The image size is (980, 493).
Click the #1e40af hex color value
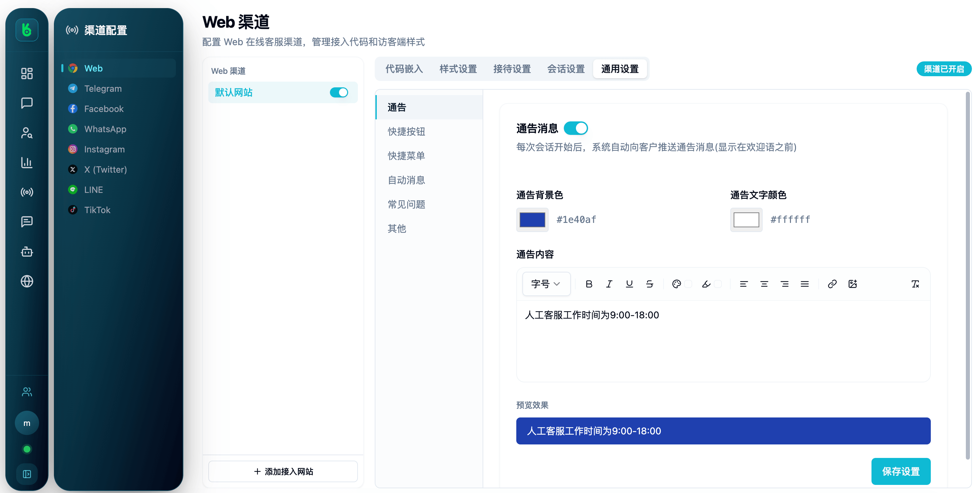(x=576, y=220)
